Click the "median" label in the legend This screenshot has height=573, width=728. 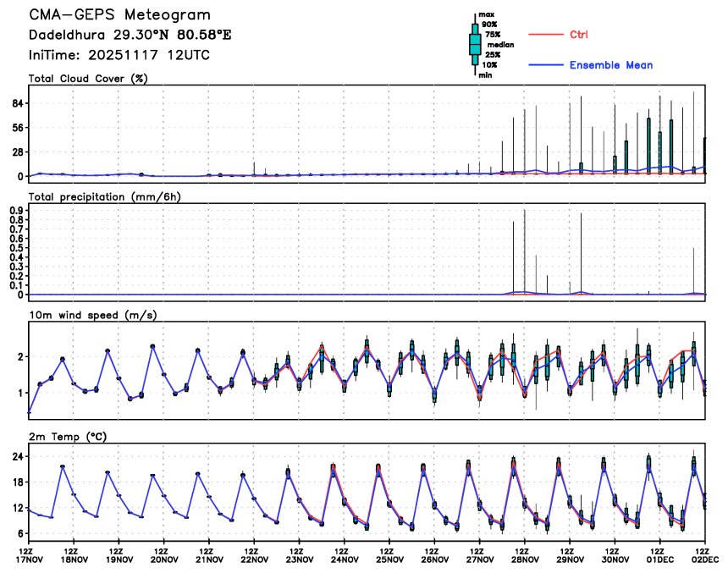coord(500,45)
